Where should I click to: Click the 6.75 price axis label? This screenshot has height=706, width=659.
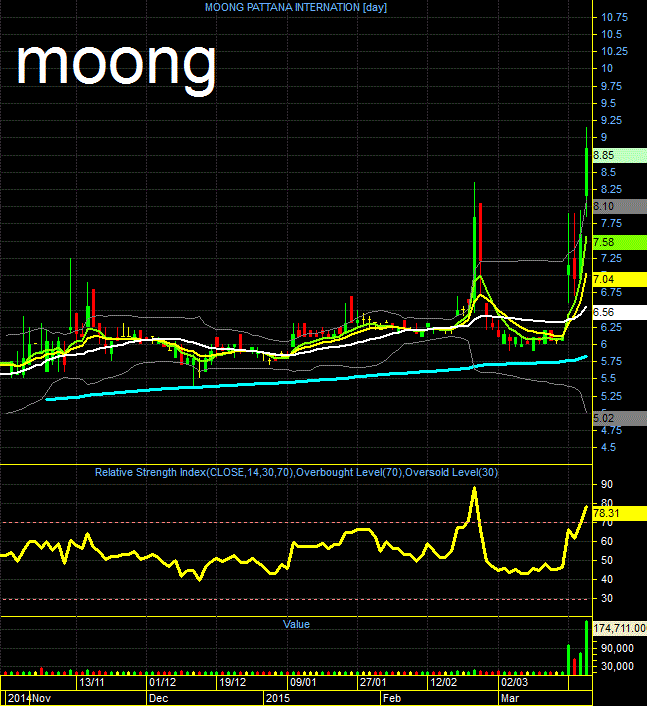point(611,293)
